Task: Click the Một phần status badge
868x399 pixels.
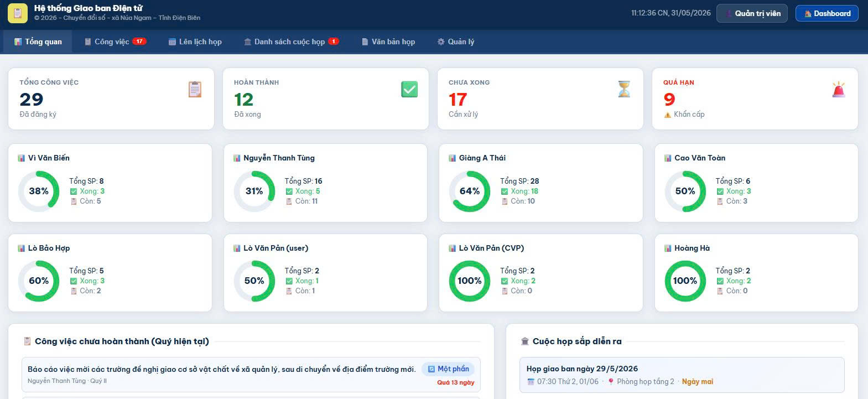Action: coord(448,369)
